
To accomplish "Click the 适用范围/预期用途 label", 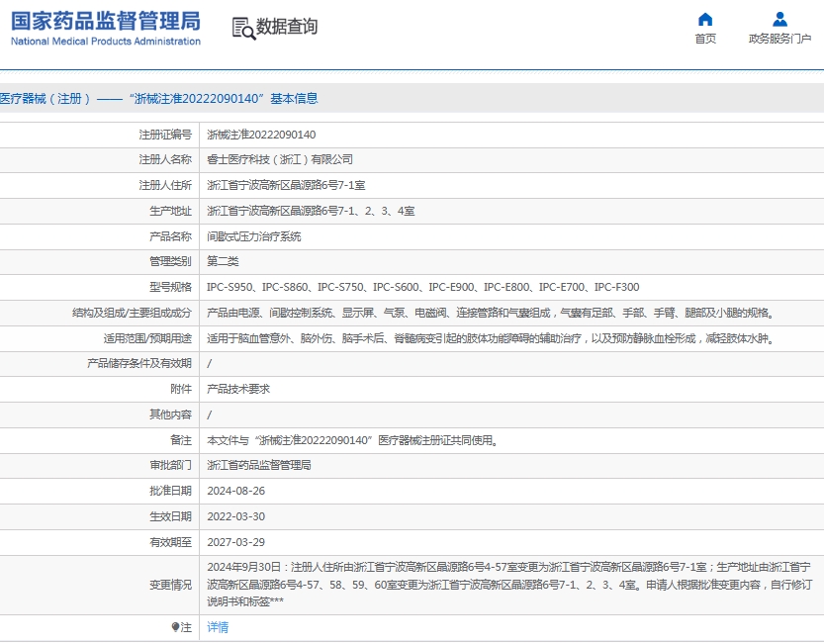I will [x=147, y=338].
